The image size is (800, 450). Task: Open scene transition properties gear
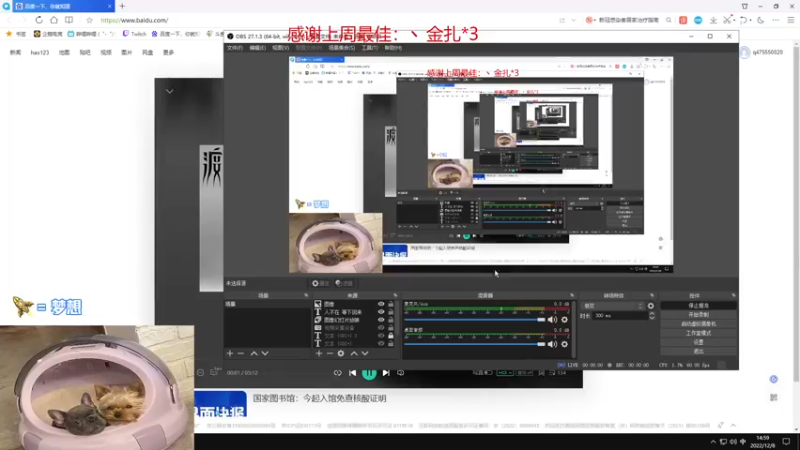pyautogui.click(x=651, y=306)
